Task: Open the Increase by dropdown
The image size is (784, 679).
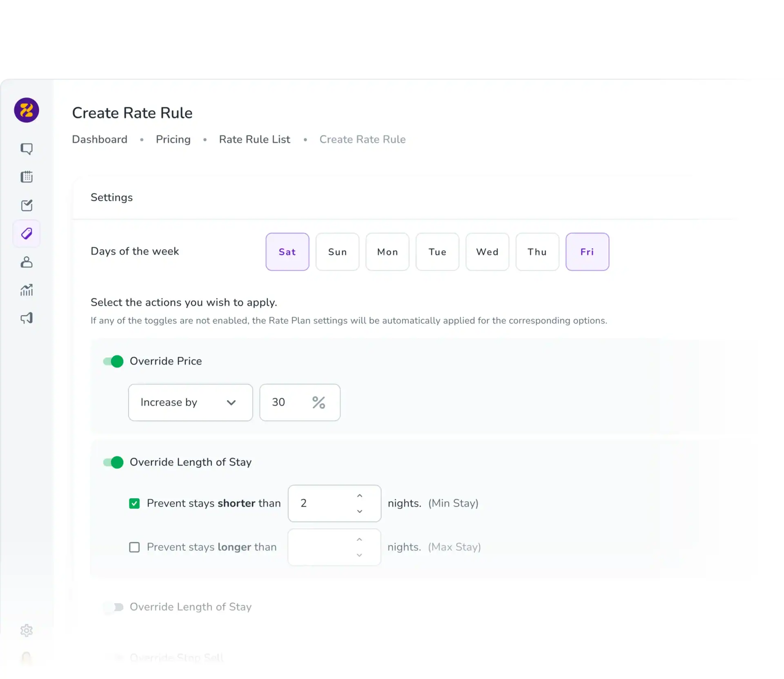Action: point(191,403)
